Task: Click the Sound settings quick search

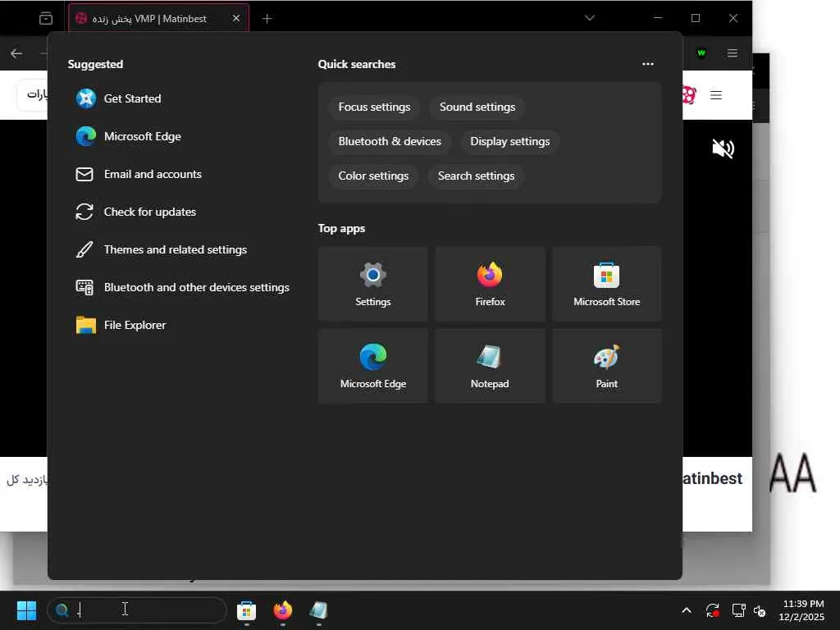Action: tap(477, 107)
